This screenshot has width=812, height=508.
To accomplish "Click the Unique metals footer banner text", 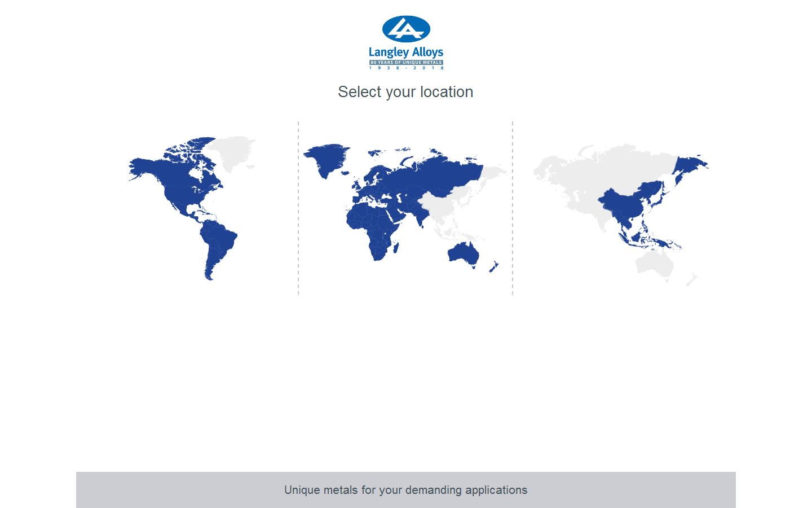I will pos(405,490).
